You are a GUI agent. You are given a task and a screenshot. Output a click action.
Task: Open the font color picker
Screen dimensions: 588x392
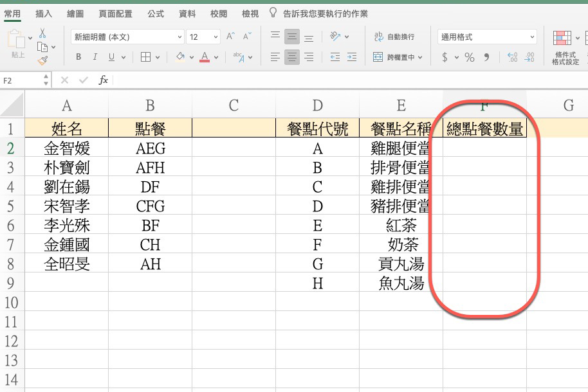[205, 57]
